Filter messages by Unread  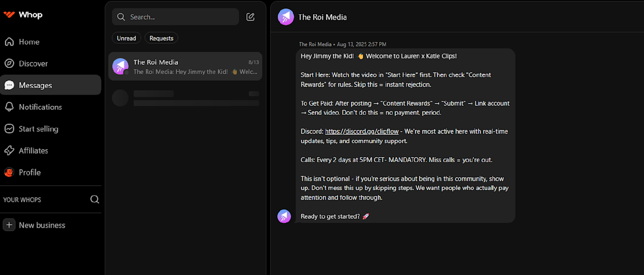(126, 38)
